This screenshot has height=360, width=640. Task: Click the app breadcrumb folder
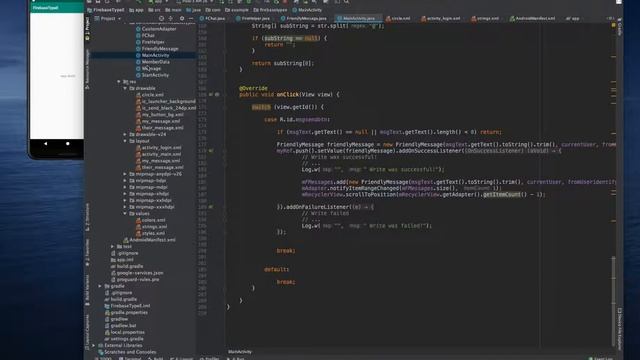[x=136, y=10]
